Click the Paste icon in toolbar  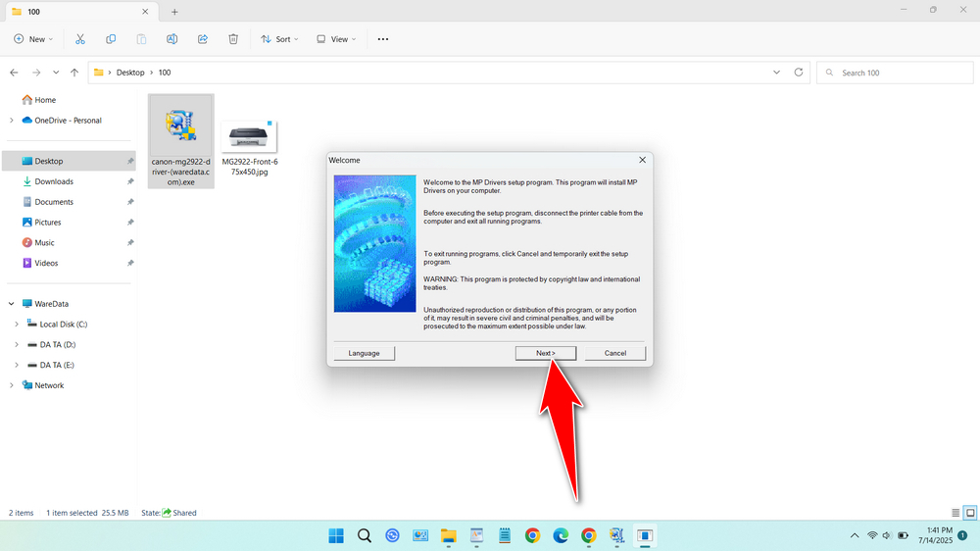(141, 39)
